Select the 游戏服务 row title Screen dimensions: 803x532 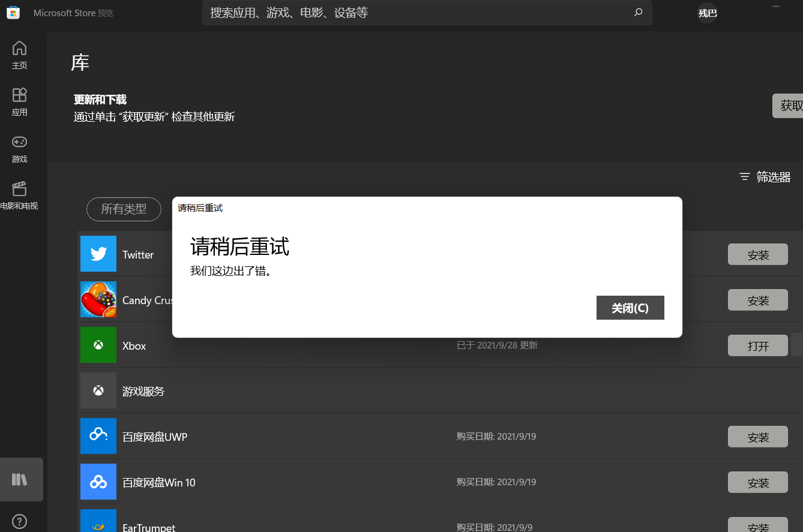point(143,392)
